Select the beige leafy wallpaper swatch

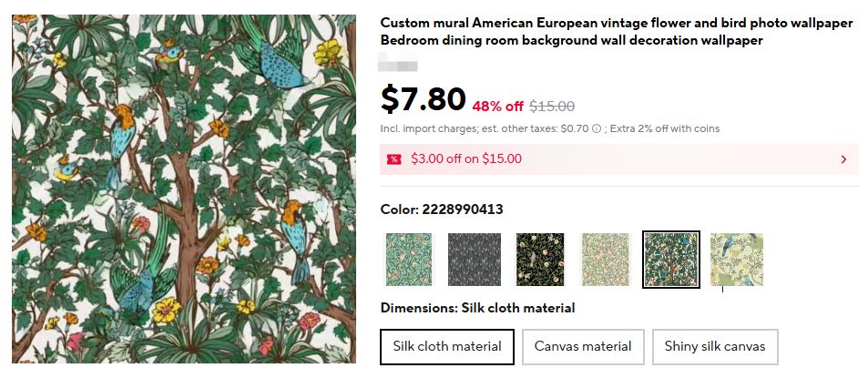(606, 260)
